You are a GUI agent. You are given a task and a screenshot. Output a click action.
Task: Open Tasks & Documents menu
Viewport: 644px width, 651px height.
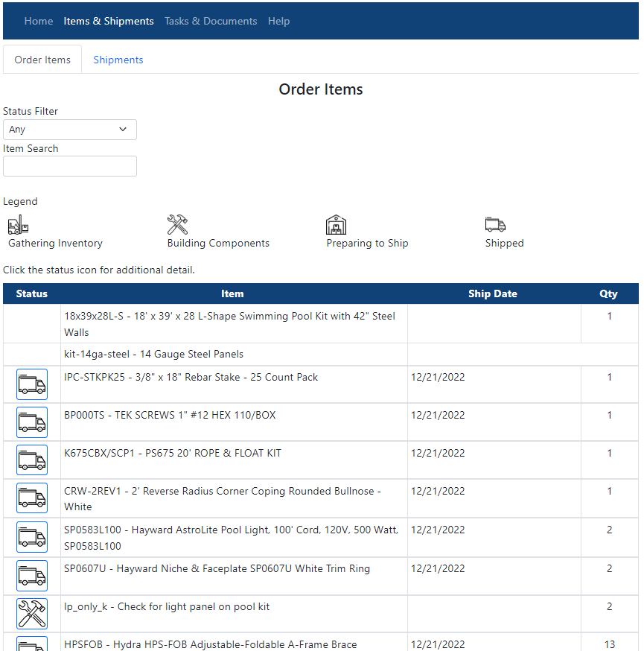point(211,21)
